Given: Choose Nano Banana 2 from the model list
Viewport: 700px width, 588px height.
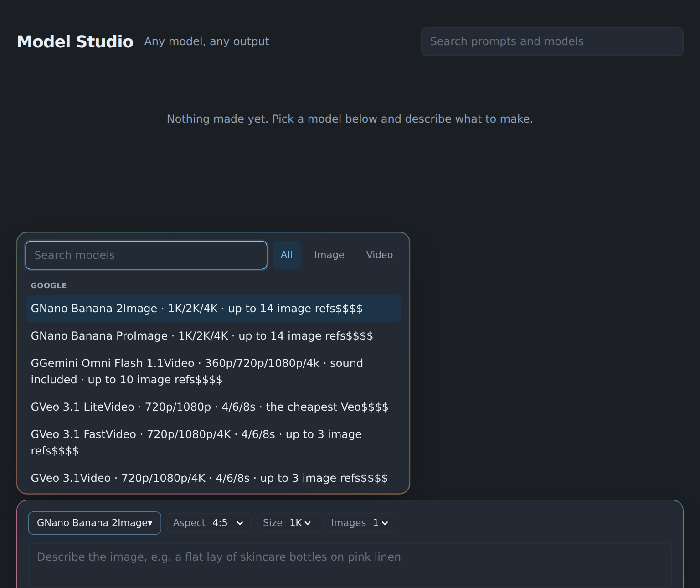Looking at the screenshot, I should click(x=213, y=309).
